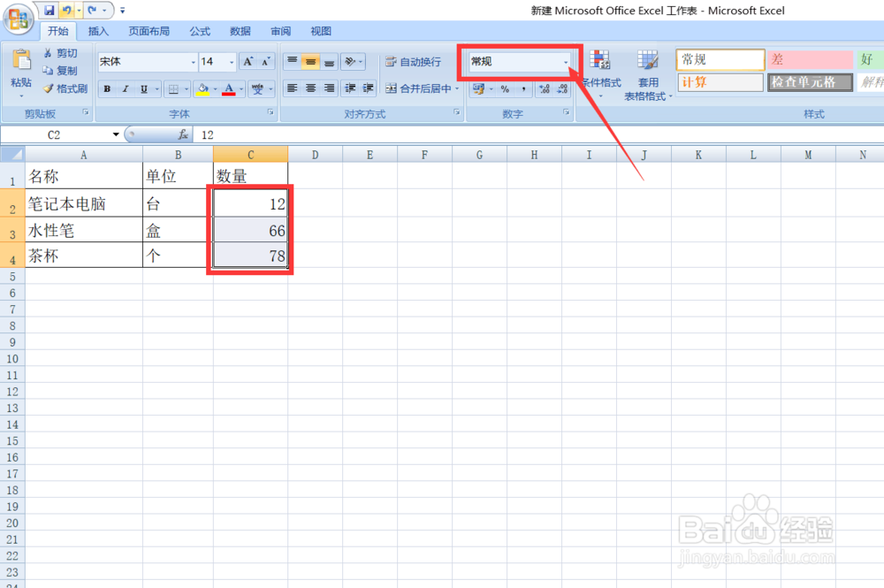Center text horizontally

[310, 88]
